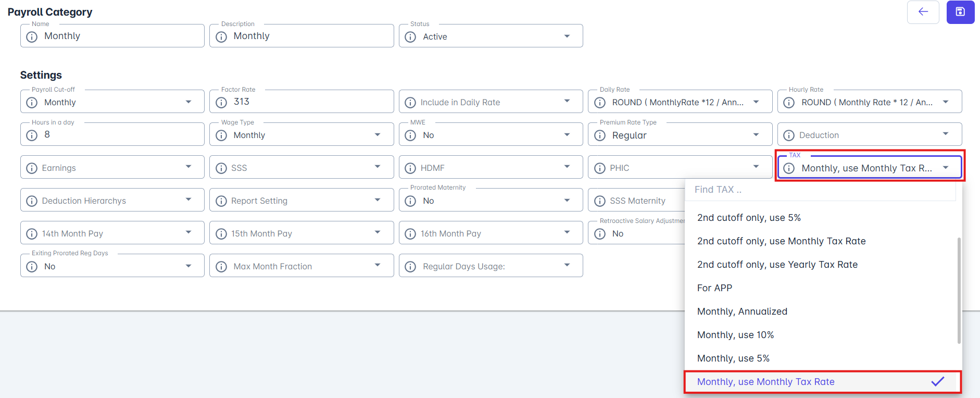Viewport: 980px width, 398px height.
Task: Click info icon in the Name field
Action: [32, 36]
